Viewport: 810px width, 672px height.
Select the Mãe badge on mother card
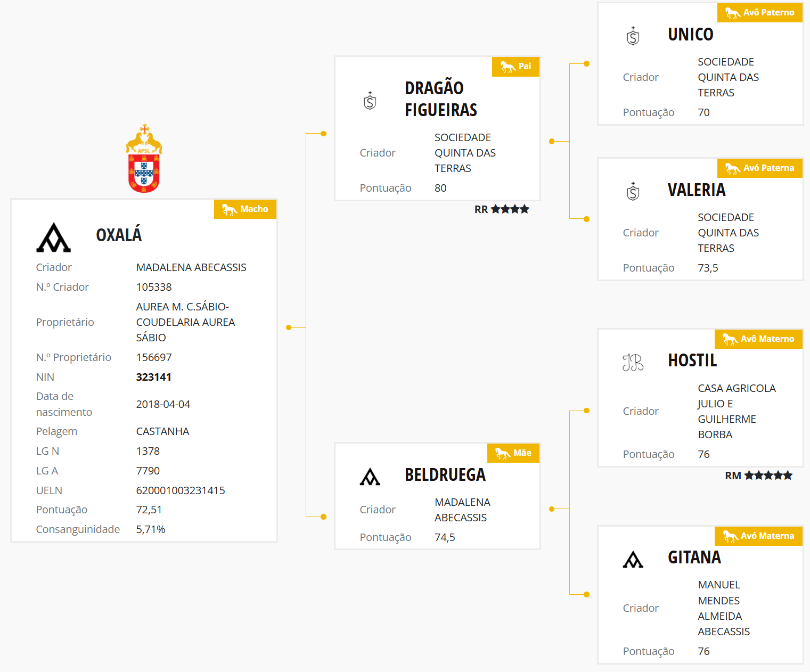(513, 453)
